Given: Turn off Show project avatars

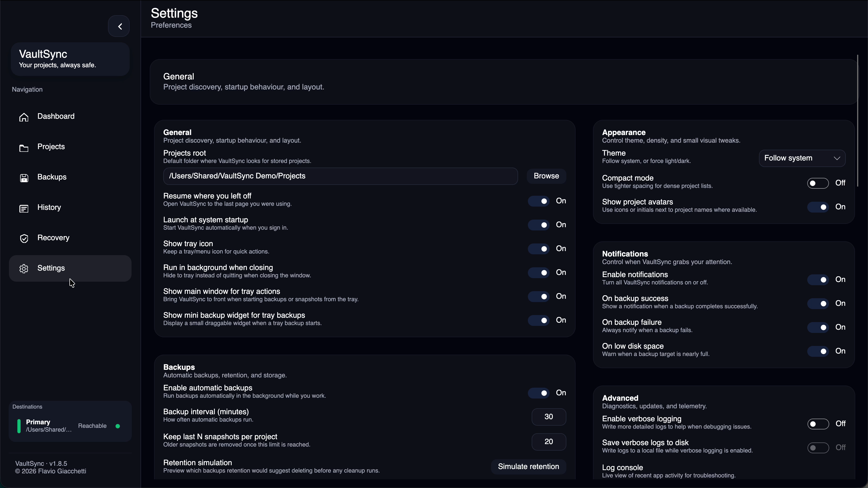Looking at the screenshot, I should click(818, 207).
